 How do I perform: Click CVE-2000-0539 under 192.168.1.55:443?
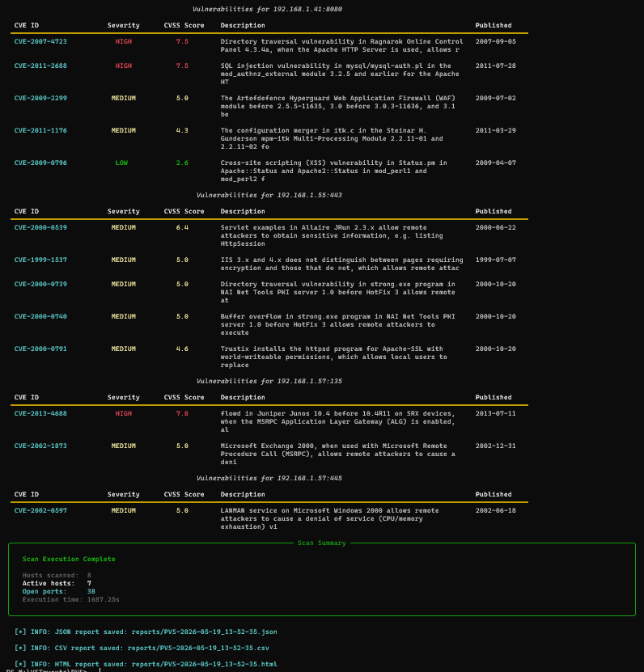(40, 227)
